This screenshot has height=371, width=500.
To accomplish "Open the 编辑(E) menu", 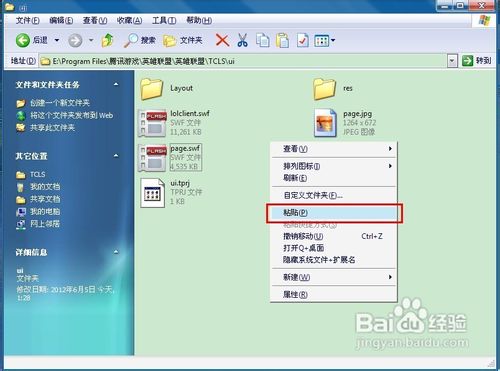I will click(61, 21).
